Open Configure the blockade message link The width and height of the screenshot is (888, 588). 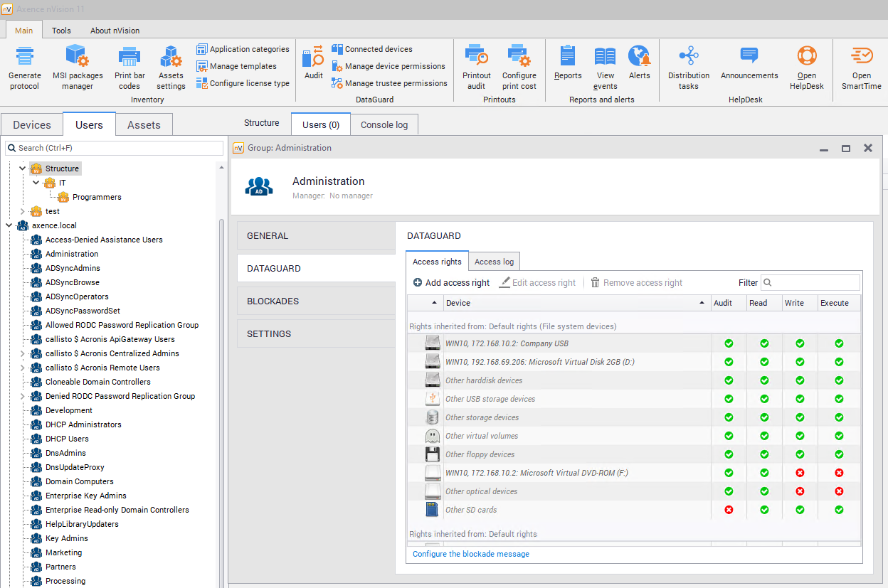[470, 554]
